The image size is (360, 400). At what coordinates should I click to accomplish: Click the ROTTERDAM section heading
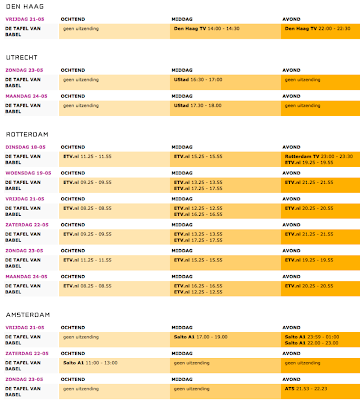click(x=27, y=134)
